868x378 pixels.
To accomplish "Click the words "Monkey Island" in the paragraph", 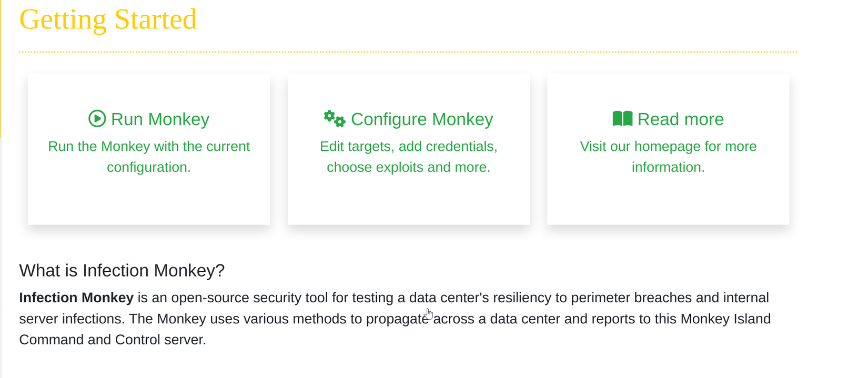I will [x=725, y=319].
